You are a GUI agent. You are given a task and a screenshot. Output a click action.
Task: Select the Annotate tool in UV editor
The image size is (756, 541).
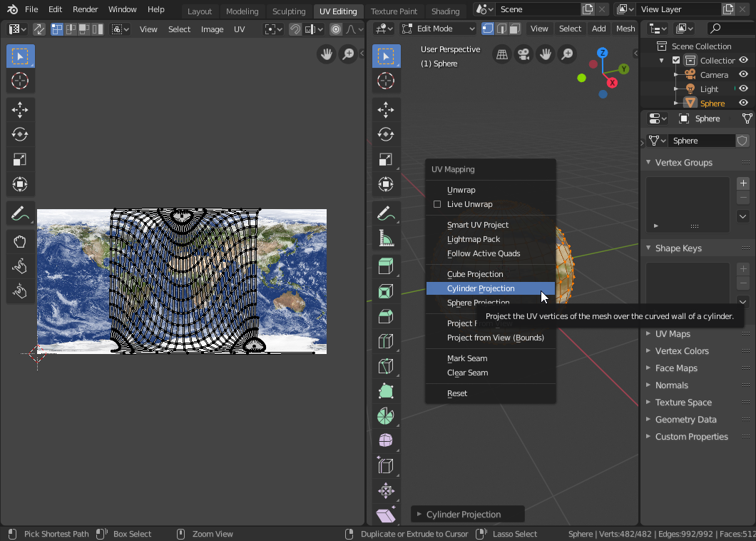[x=20, y=213]
